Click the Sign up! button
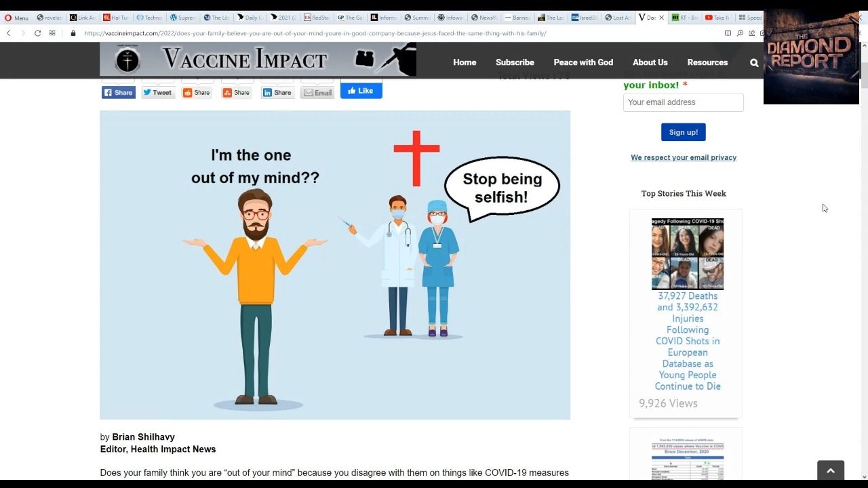868x488 pixels. click(x=683, y=132)
